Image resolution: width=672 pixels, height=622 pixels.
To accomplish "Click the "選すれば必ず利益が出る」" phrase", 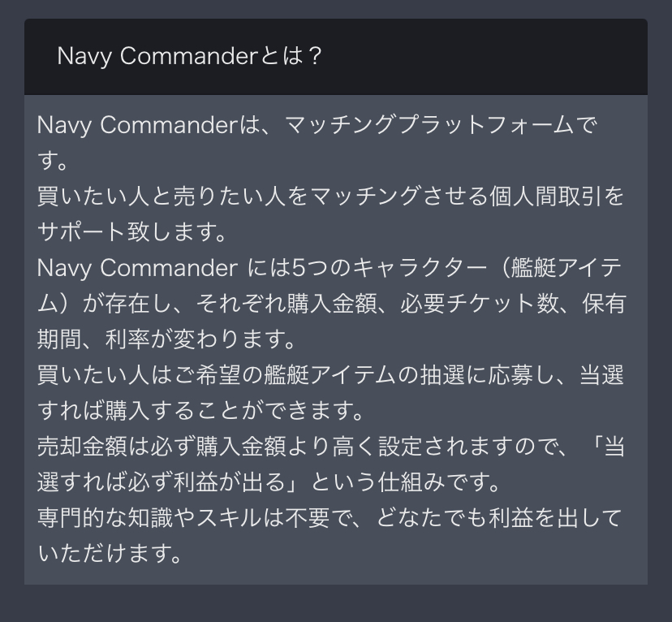I will click(x=169, y=482).
